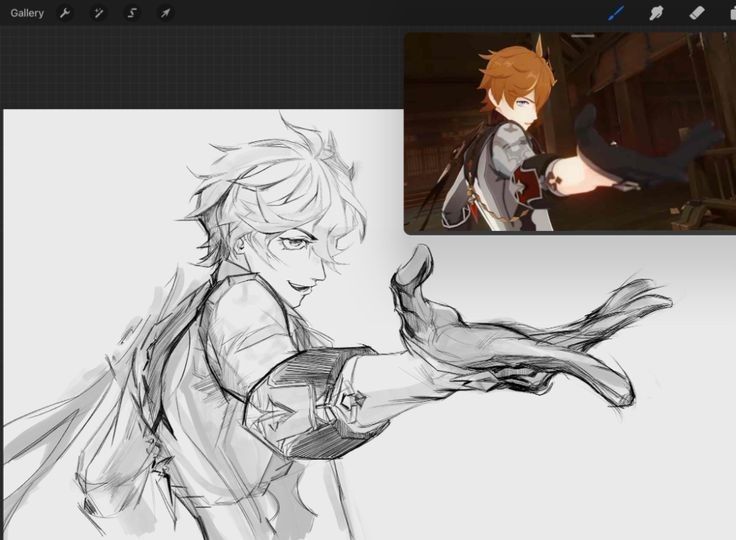736x540 pixels.
Task: Open the Layers panel
Action: 732,13
